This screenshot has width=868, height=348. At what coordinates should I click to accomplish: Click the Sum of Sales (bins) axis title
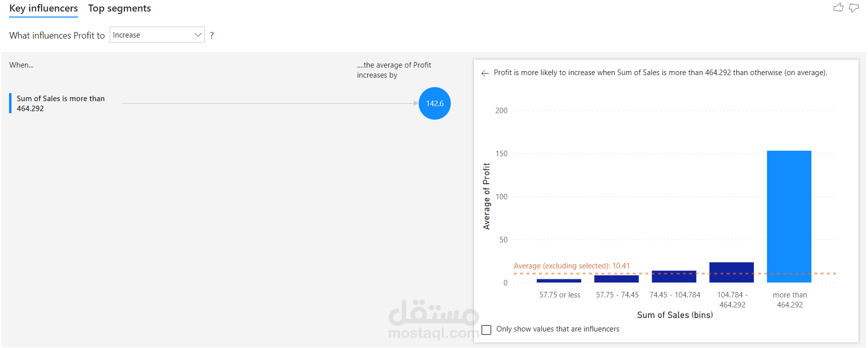[x=675, y=315]
